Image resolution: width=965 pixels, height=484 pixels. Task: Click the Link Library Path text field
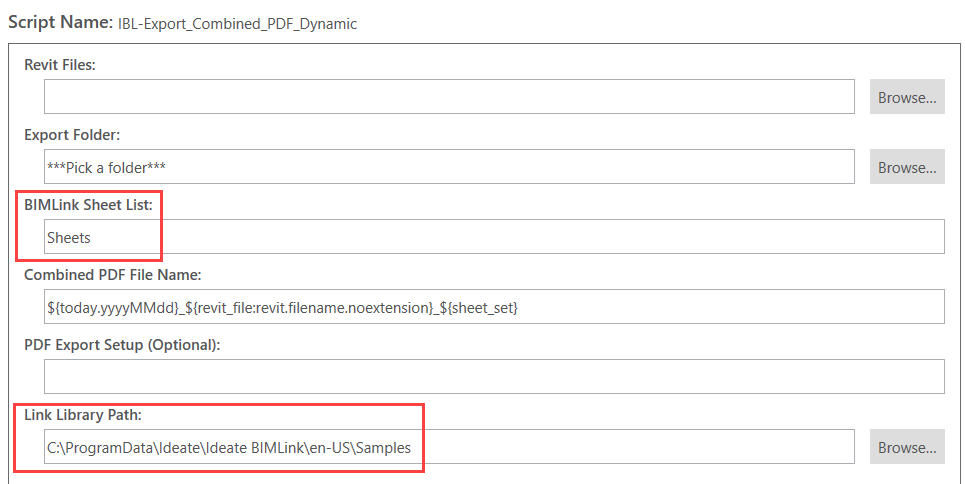point(449,447)
